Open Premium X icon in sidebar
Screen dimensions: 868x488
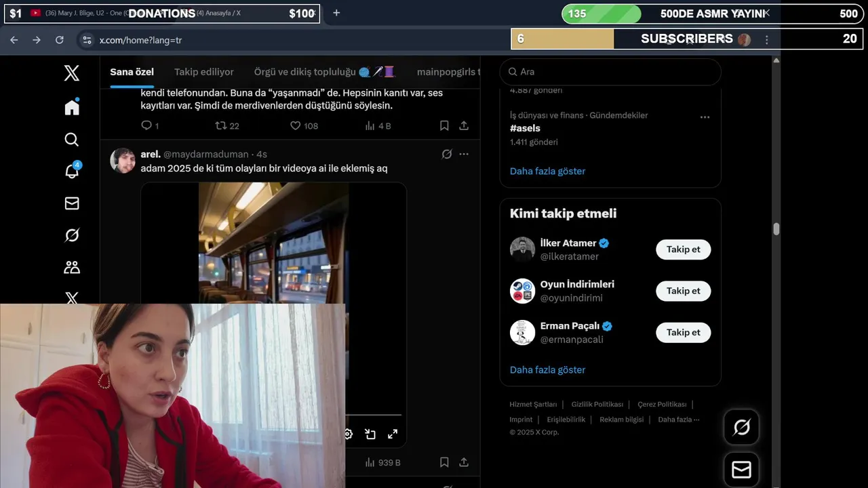coord(71,298)
